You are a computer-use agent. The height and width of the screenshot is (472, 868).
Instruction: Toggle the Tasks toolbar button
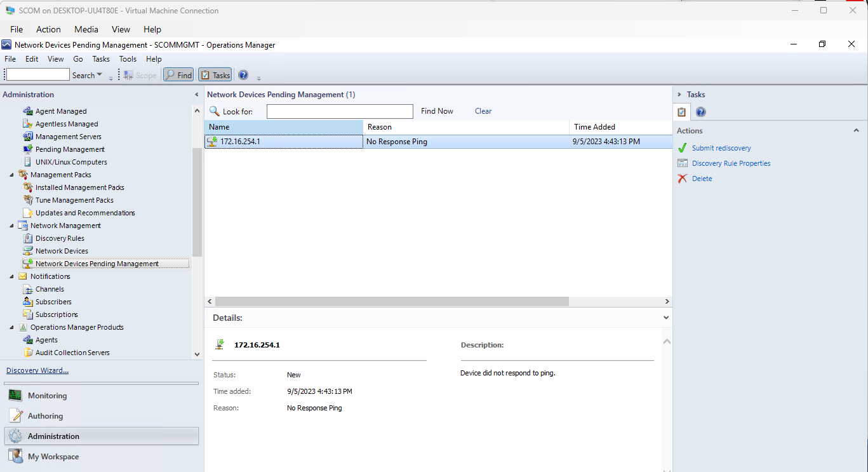(215, 75)
